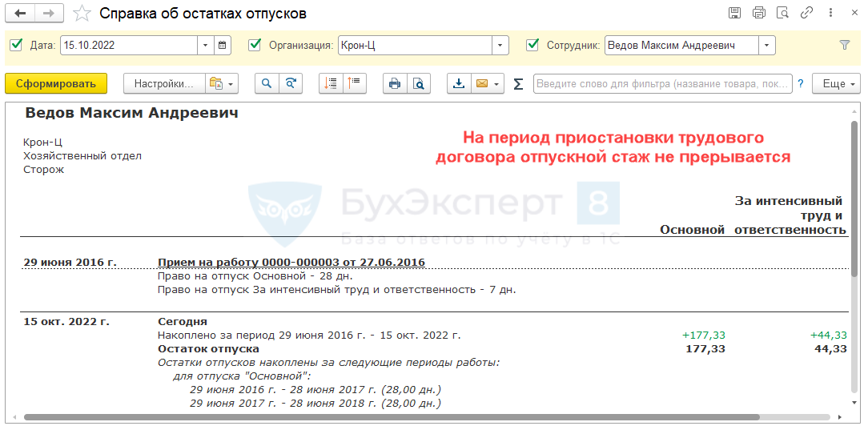Click the funnel filter icon on the right
This screenshot has width=868, height=430.
point(844,46)
